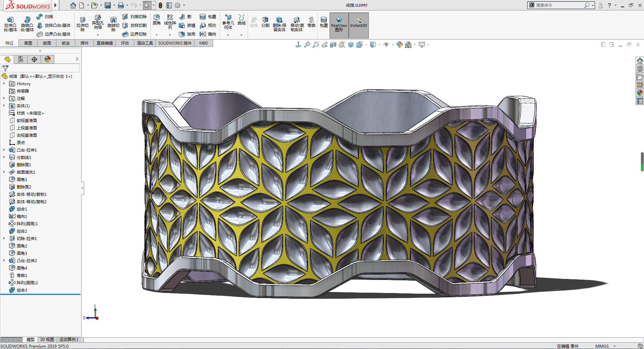Viewport: 644px width, 349px height.
Task: Click the Fillet (圆角) tool icon
Action: (x=156, y=19)
